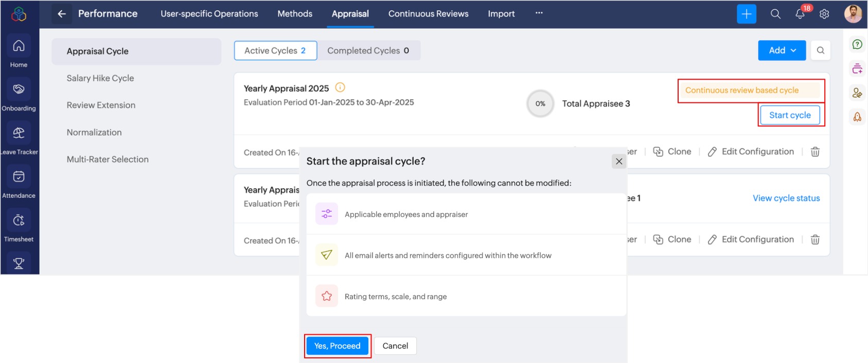Open the rocket icon in right rail

857,117
